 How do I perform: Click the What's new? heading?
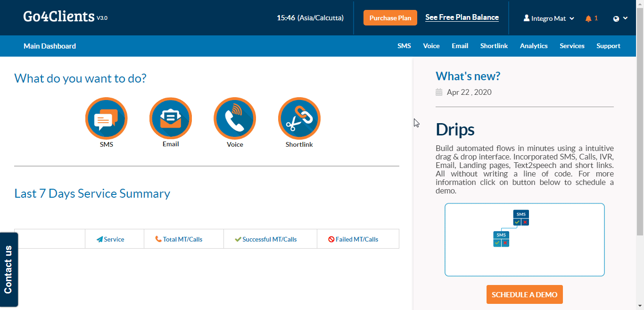pos(468,76)
